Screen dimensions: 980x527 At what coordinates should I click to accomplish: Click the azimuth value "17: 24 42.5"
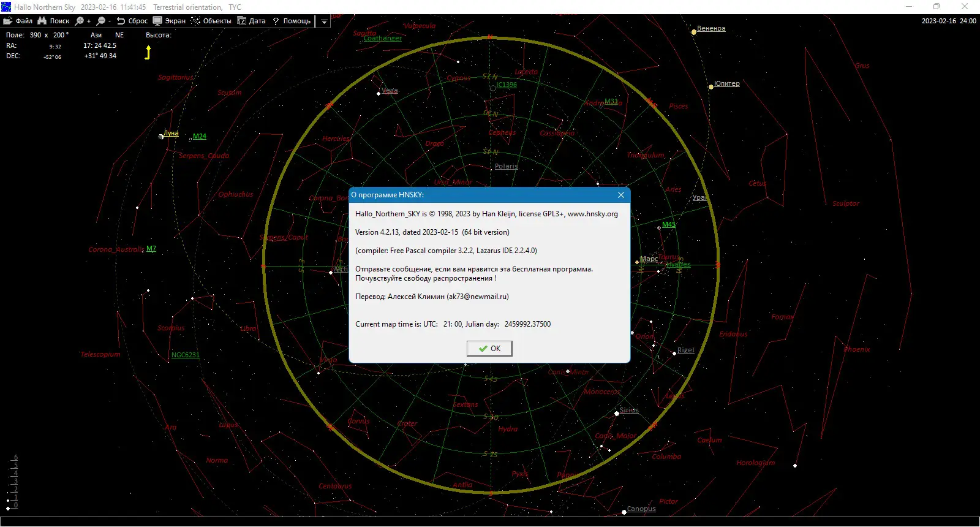coord(100,45)
